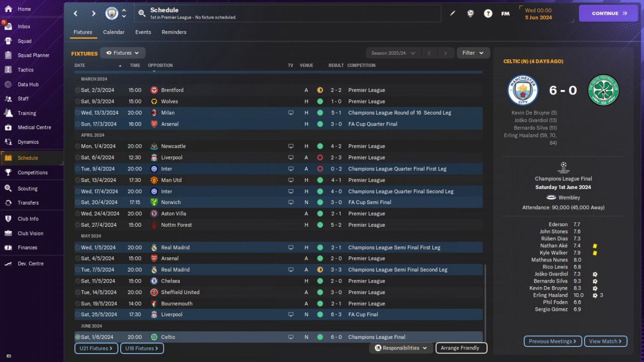The height and width of the screenshot is (362, 644).
Task: Open the Filter dropdown
Action: (x=473, y=53)
